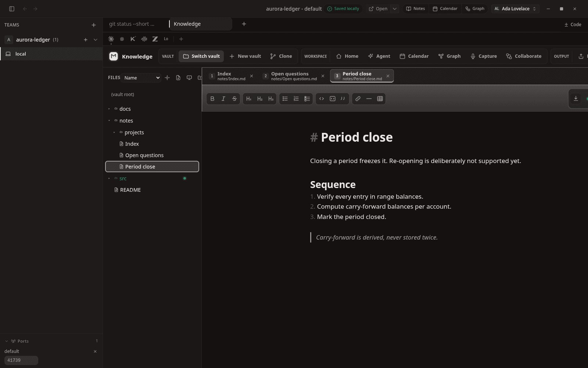Collapse the notes folder
588x368 pixels.
click(109, 121)
